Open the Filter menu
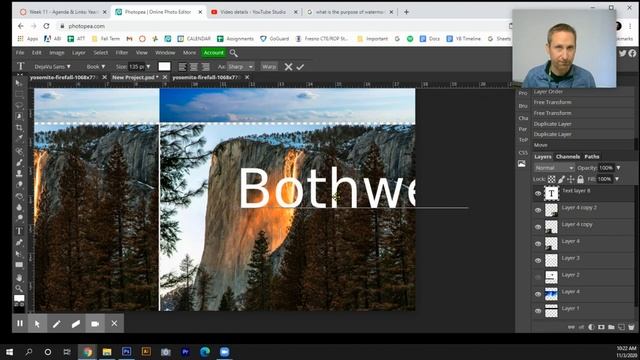Image resolution: width=640 pixels, height=360 pixels. click(122, 53)
